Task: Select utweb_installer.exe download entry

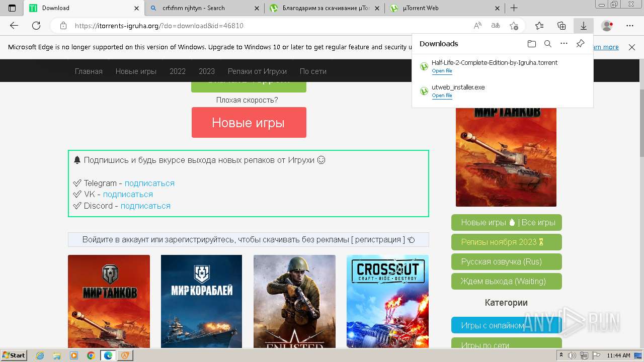Action: click(x=502, y=90)
